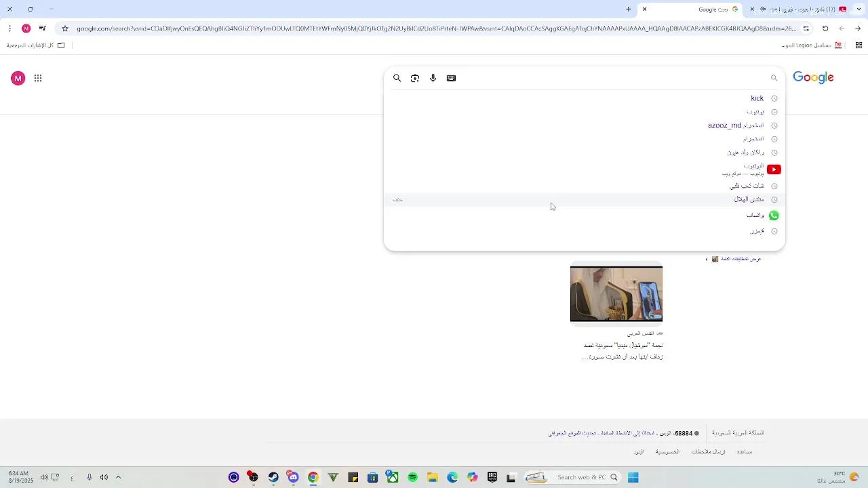Close the Google search tab
The width and height of the screenshot is (868, 488).
[644, 9]
